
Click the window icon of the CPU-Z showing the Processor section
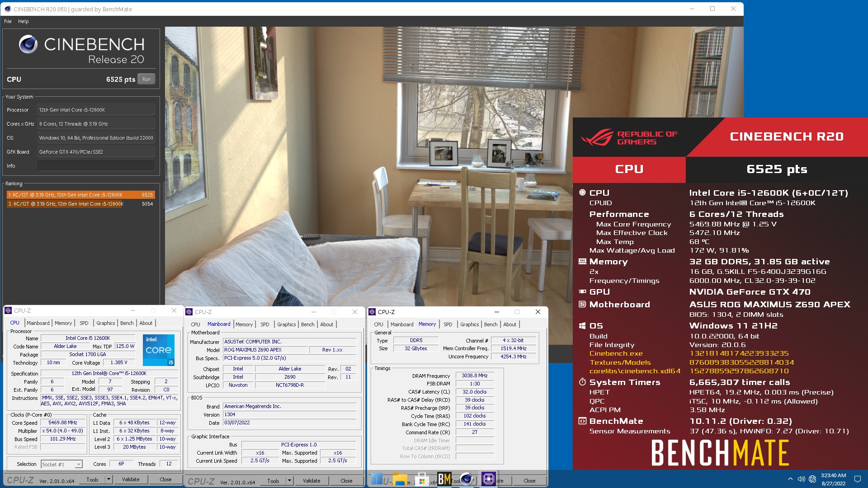pyautogui.click(x=8, y=310)
